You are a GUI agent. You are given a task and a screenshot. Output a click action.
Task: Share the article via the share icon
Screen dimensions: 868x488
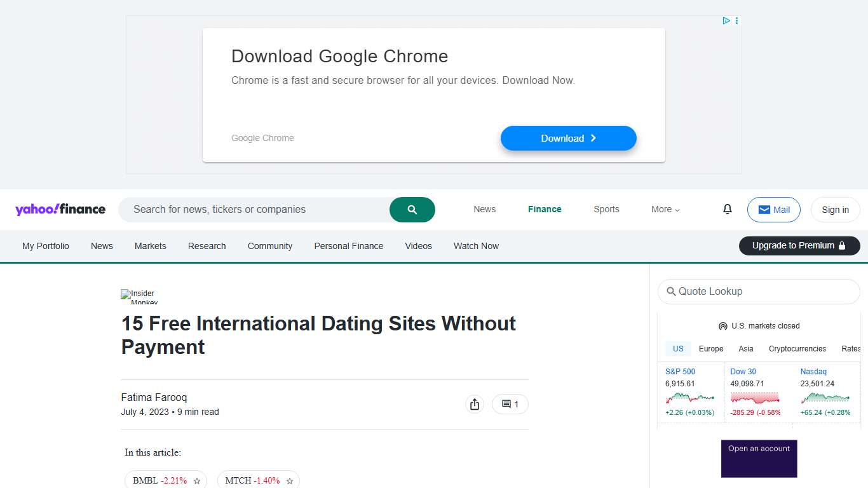coord(474,403)
